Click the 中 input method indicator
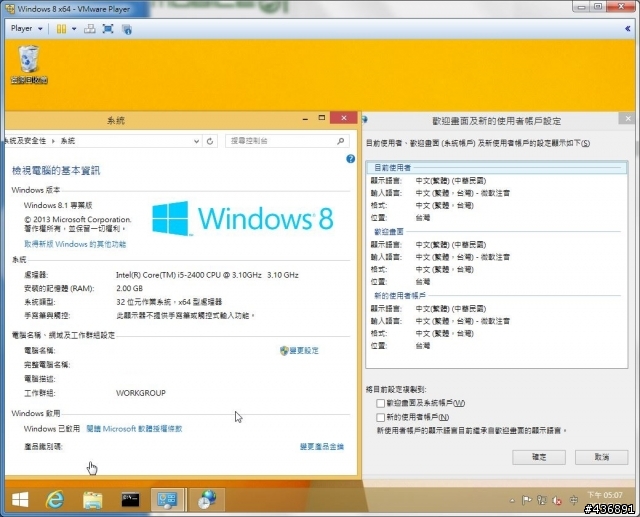 pyautogui.click(x=573, y=500)
